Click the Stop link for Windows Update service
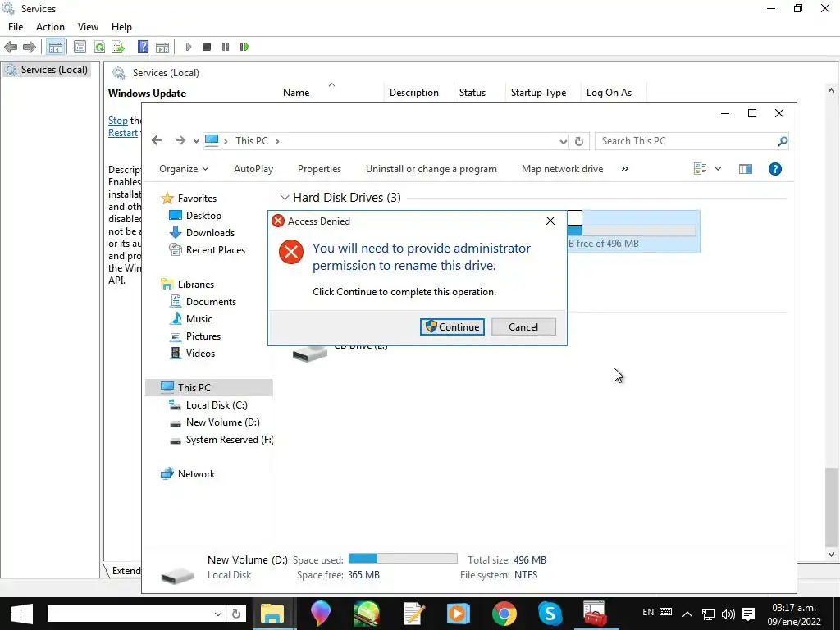This screenshot has width=840, height=630. [118, 121]
